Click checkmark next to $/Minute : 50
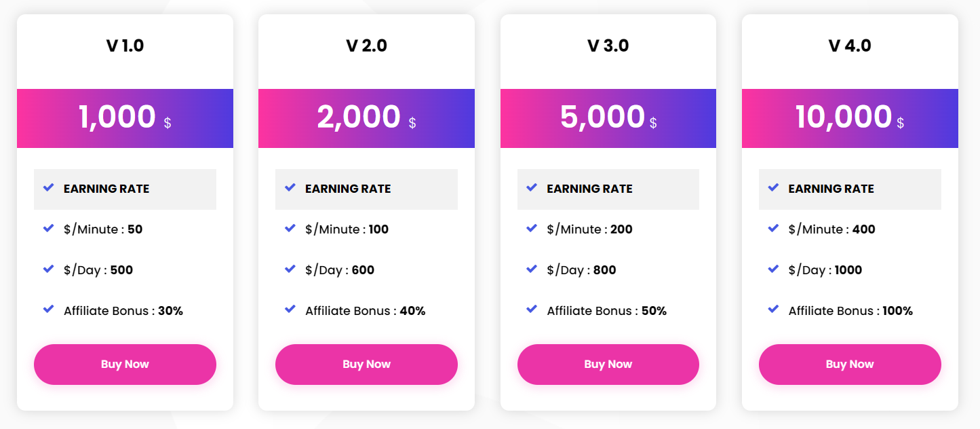This screenshot has width=980, height=429. pos(48,228)
